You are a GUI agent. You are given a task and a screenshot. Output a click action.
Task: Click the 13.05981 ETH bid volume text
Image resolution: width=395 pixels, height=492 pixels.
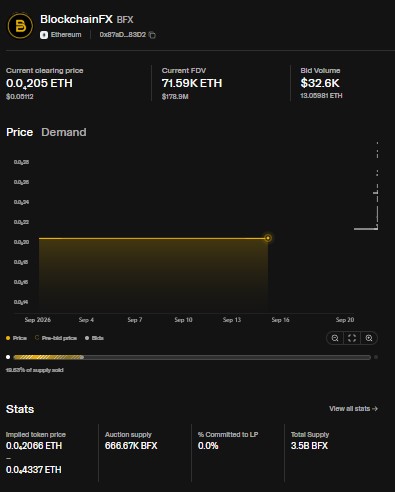[x=321, y=96]
